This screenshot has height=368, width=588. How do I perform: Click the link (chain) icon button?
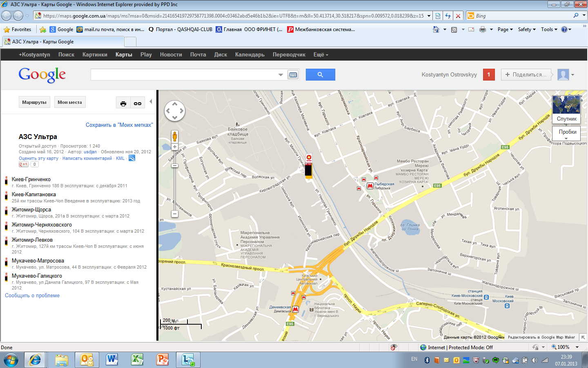(x=138, y=103)
